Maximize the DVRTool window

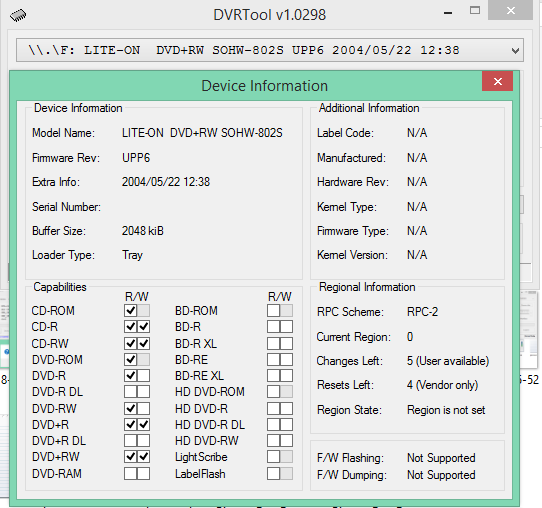(475, 10)
